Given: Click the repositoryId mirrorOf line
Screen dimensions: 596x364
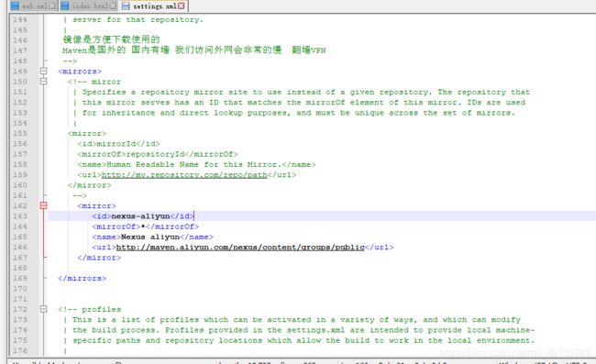Looking at the screenshot, I should 158,154.
